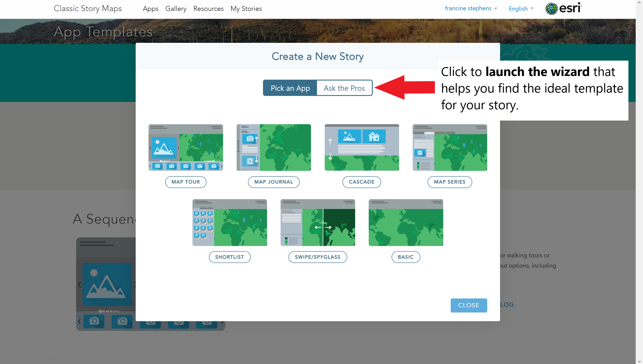Click the CLOSE button
The width and height of the screenshot is (643, 364).
469,305
